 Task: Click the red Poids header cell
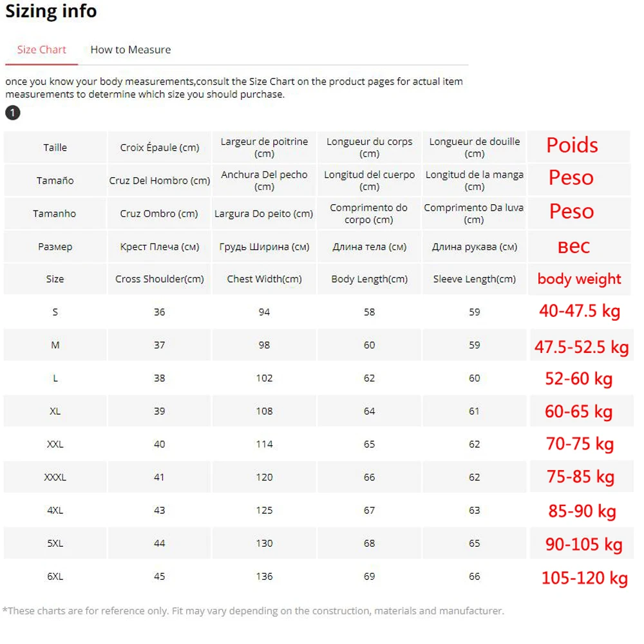(579, 147)
